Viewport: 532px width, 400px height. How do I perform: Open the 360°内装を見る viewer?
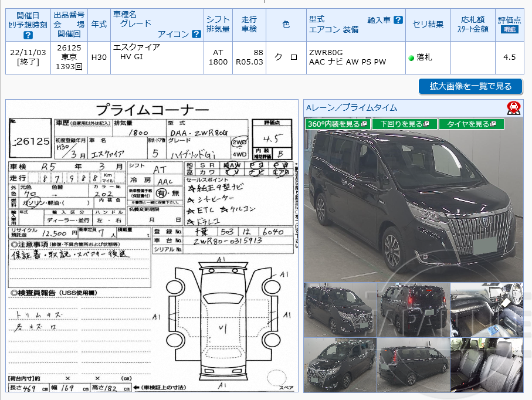(x=334, y=124)
